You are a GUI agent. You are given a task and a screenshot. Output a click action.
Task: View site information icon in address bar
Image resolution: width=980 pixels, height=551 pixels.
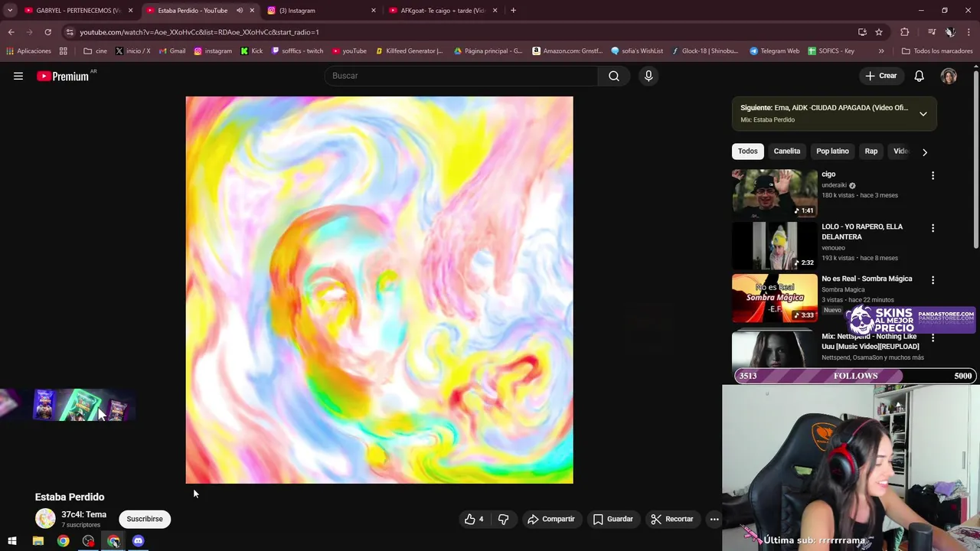pyautogui.click(x=70, y=32)
